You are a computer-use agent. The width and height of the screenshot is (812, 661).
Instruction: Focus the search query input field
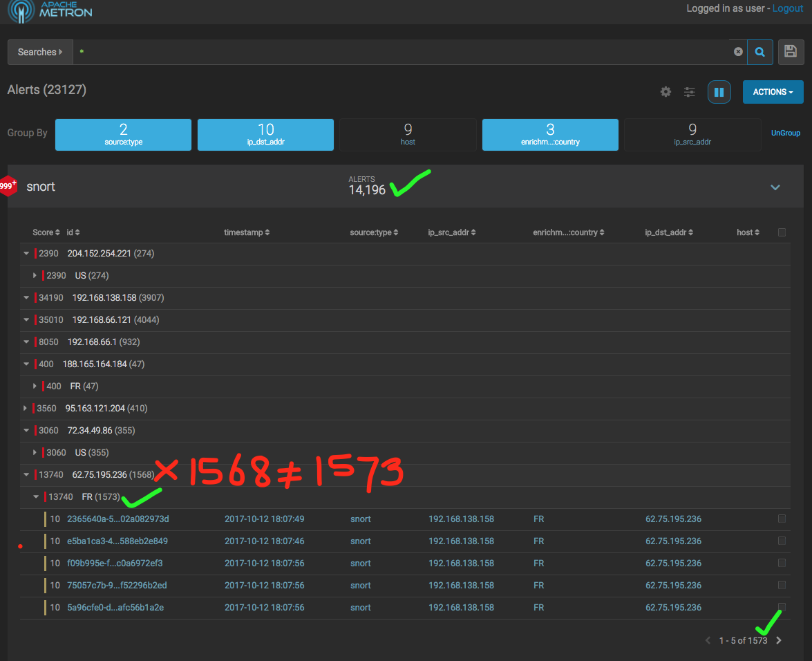402,52
